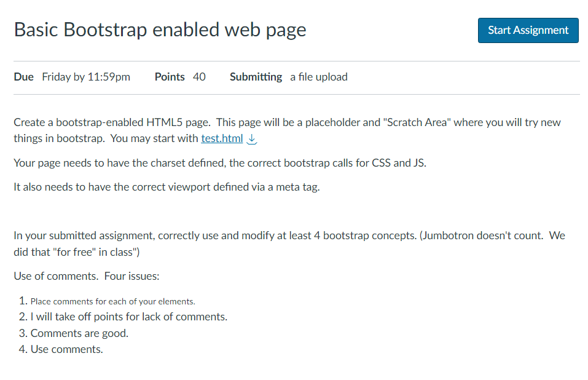Click the phrase 'Friday by 11:59pm'
Screen dimensions: 588x380
tap(85, 77)
